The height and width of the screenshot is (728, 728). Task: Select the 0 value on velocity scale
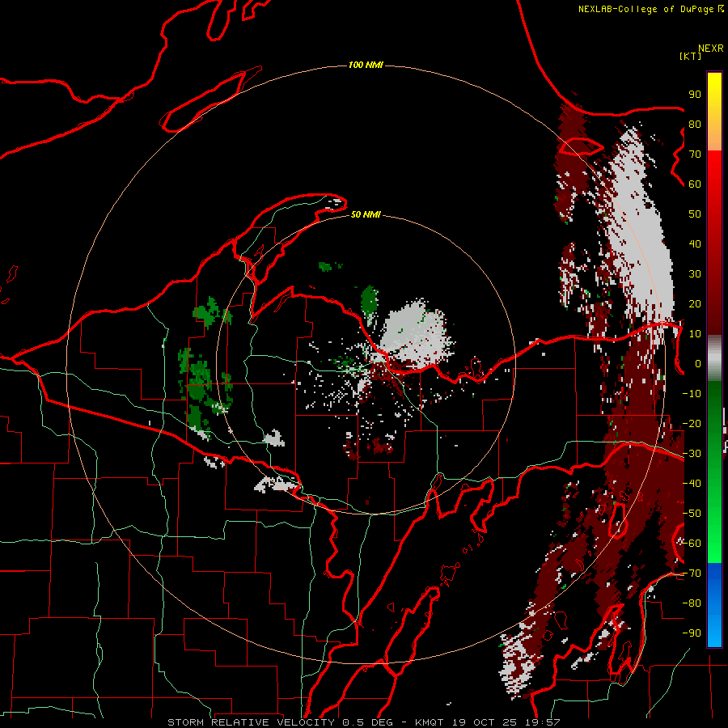[698, 363]
